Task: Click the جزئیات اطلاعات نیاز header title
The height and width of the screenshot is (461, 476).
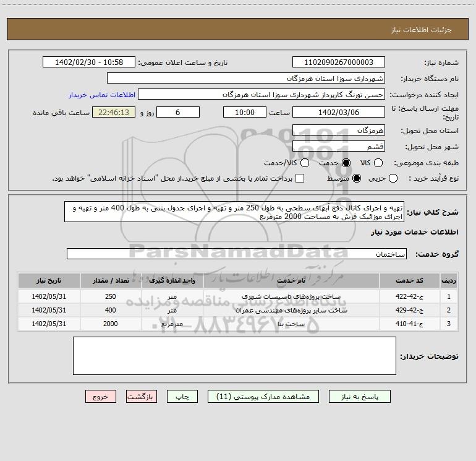Action: tap(422, 30)
